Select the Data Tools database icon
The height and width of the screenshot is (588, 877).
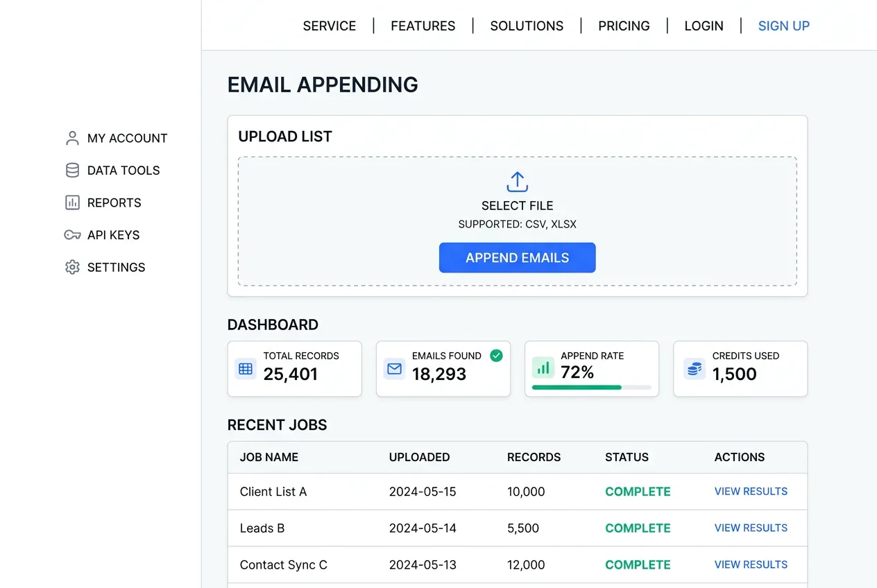pos(73,170)
